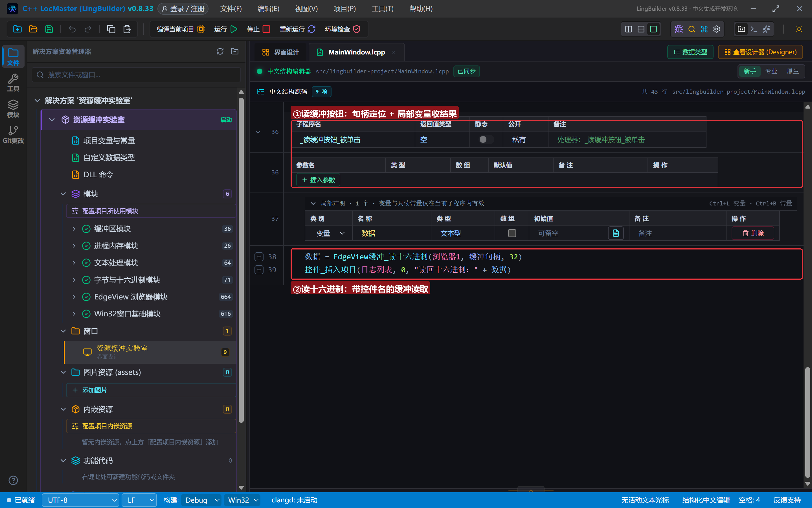Open the Debug build configuration dropdown
This screenshot has height=508, width=812.
[201, 500]
